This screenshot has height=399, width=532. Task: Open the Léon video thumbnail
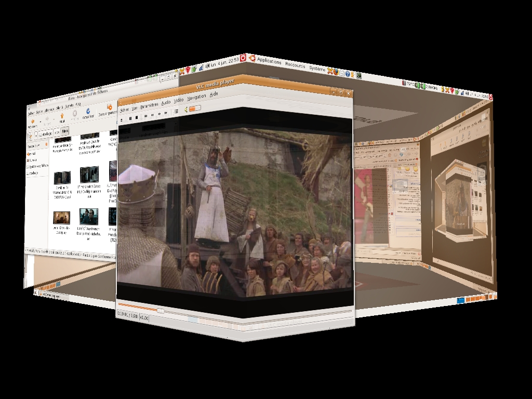pos(62,218)
